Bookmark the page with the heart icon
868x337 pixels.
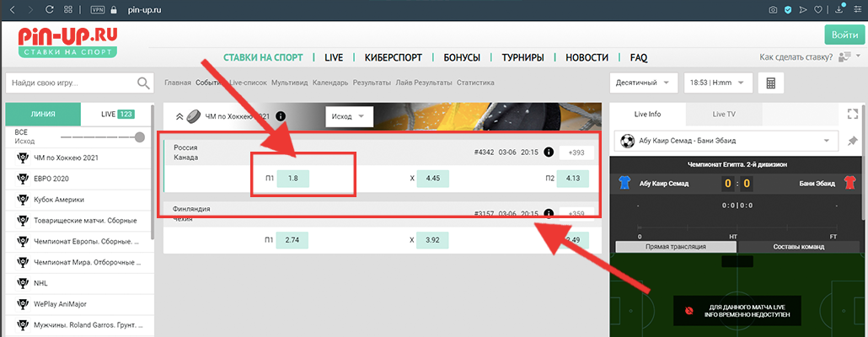pos(817,9)
